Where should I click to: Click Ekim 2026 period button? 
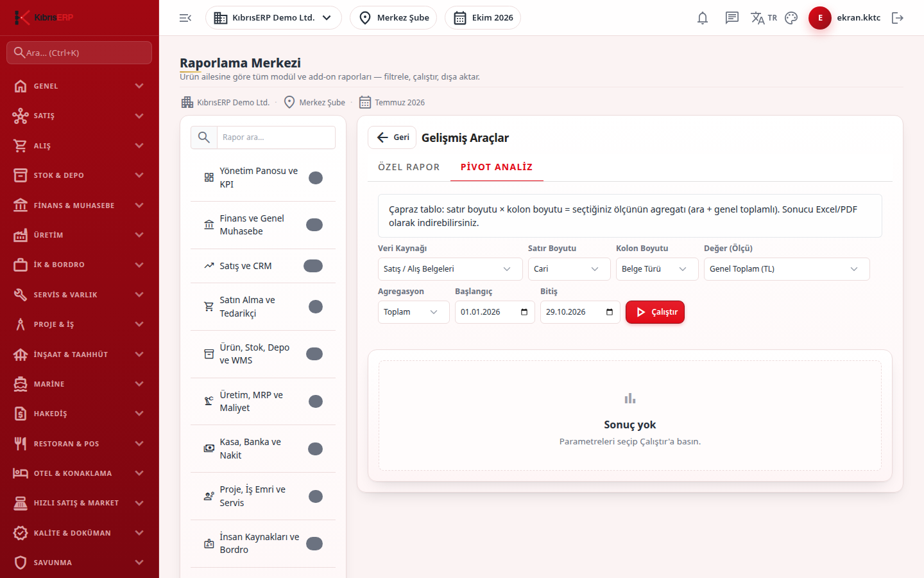(x=483, y=18)
